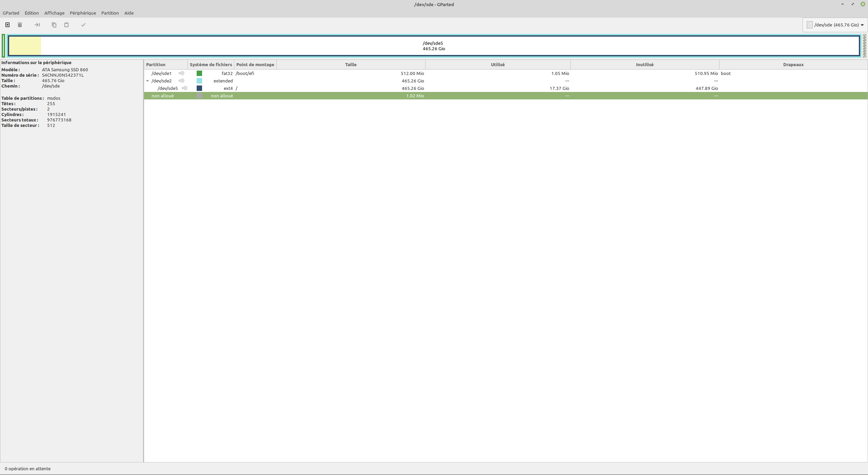The height and width of the screenshot is (475, 868).
Task: Select the /dev/sde5 ext4 partition row
Action: click(305, 88)
